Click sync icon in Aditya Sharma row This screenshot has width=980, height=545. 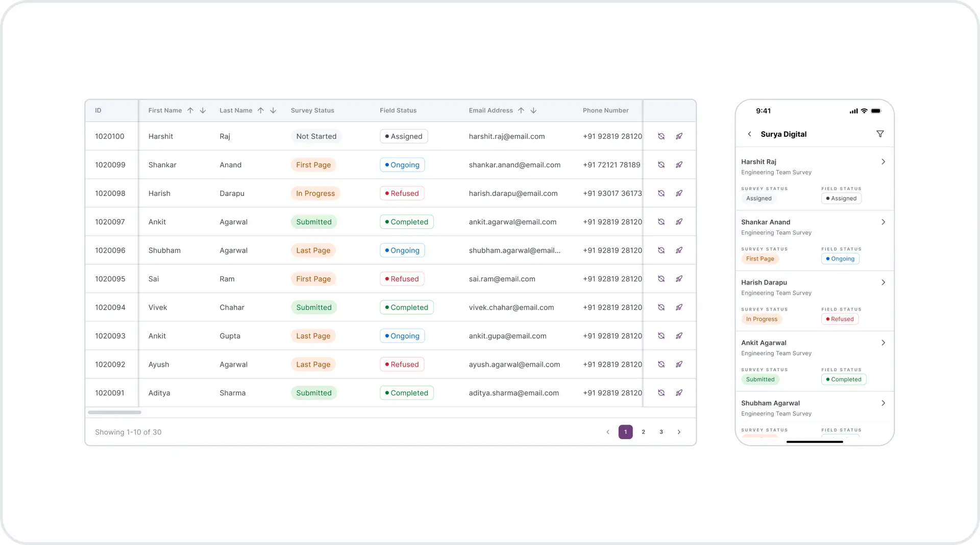(661, 393)
